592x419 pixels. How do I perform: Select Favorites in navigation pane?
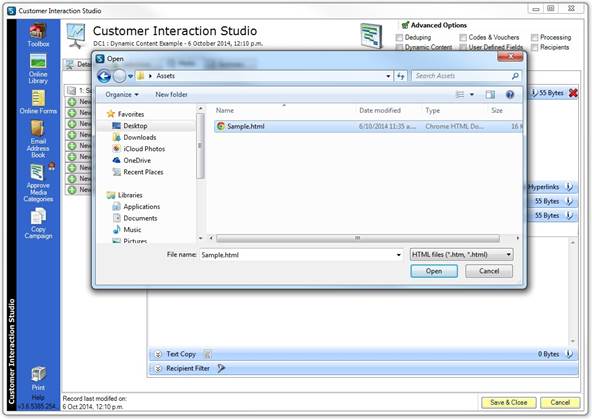point(126,114)
